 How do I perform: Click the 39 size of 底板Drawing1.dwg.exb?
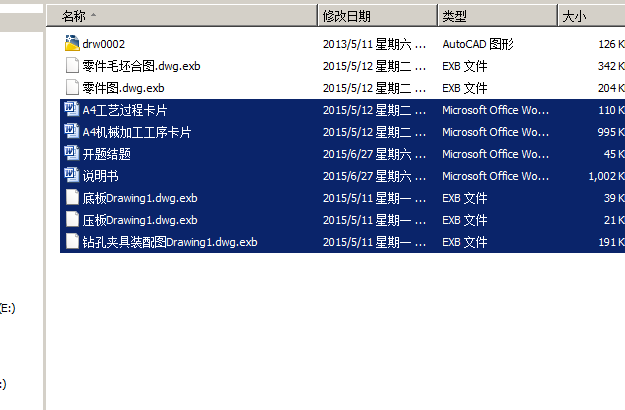[614, 198]
